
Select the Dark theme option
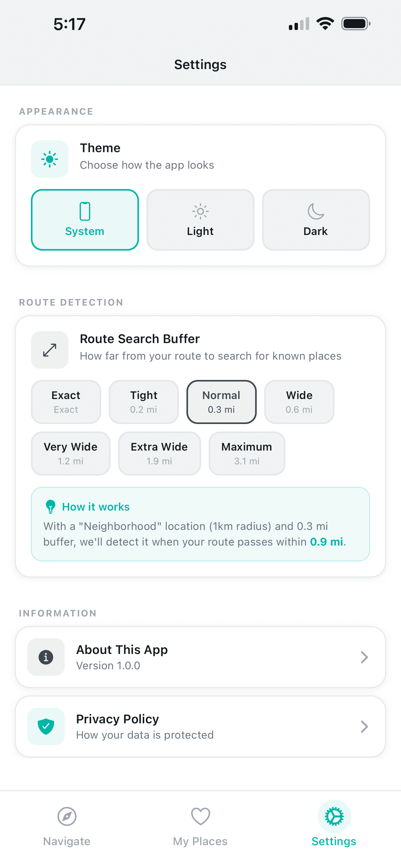(x=315, y=220)
